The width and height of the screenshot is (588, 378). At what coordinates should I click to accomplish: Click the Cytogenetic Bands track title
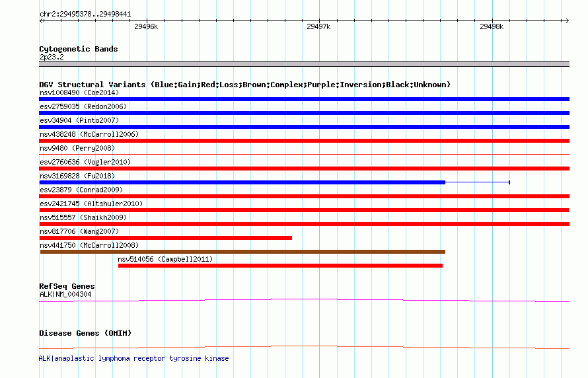tap(79, 49)
